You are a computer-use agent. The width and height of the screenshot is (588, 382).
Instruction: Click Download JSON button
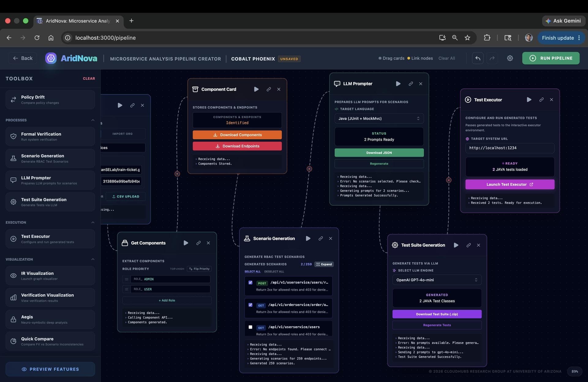(379, 153)
